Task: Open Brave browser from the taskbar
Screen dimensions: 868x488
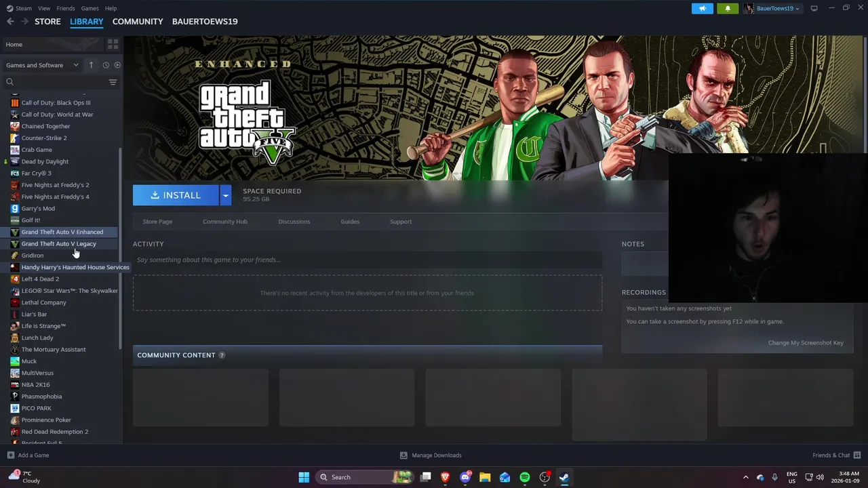Action: 446,477
